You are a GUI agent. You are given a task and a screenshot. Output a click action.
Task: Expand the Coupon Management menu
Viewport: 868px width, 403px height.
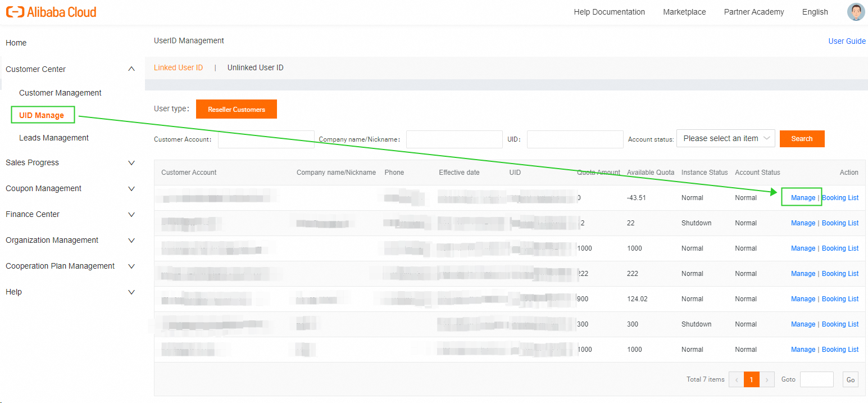[131, 188]
